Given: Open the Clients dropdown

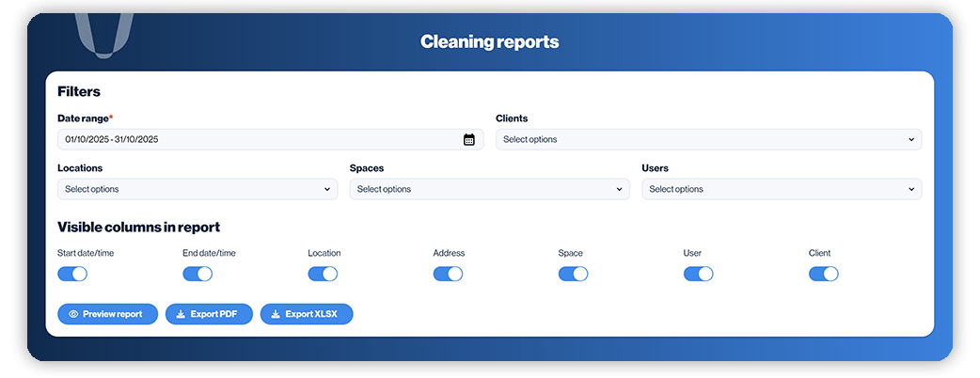Looking at the screenshot, I should click(708, 140).
